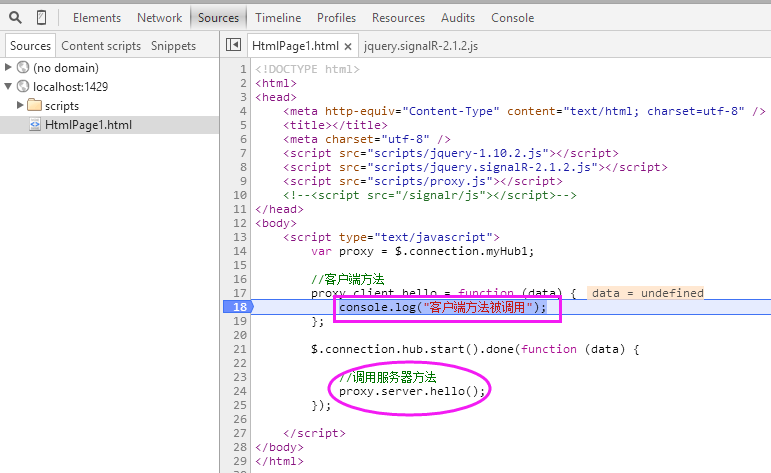Close the HtmlPage1.html editor tab
Viewport: 771px width, 473px height.
coord(348,46)
